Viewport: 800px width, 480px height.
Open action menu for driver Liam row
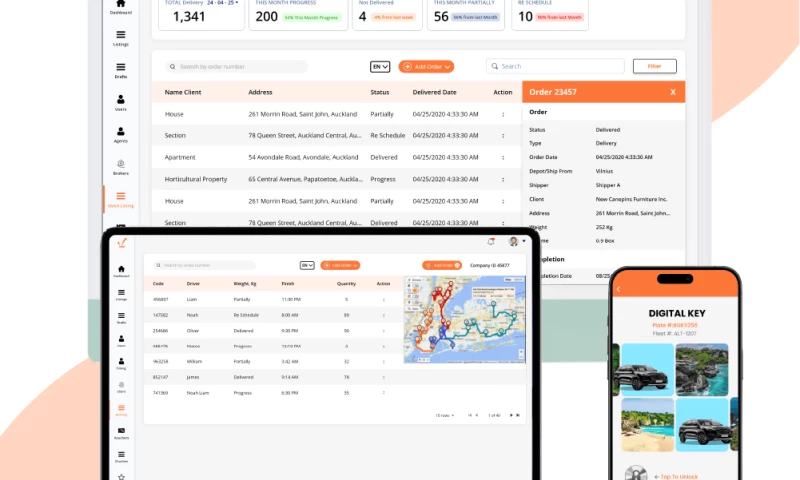pyautogui.click(x=384, y=299)
